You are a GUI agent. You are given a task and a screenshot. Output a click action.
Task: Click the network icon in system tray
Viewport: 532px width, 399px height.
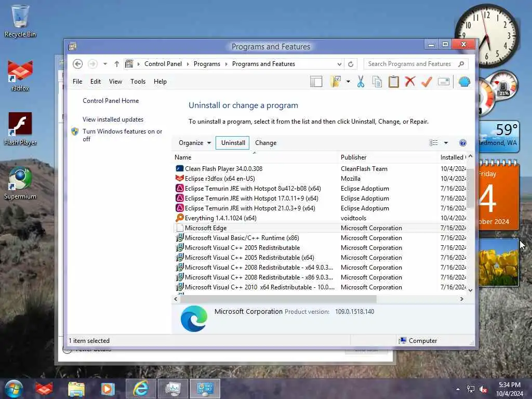tap(471, 389)
